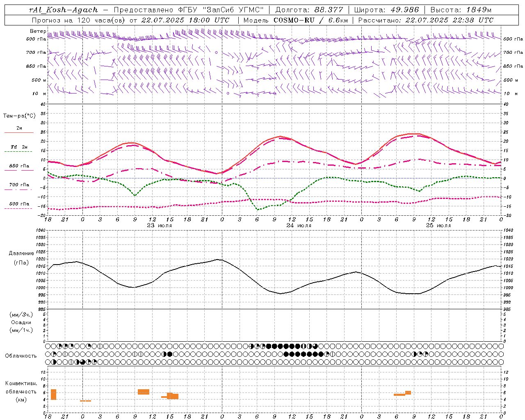The height and width of the screenshot is (420, 525).
Task: Select the '(км)' unit under convective cloud label
Action: tap(21, 399)
